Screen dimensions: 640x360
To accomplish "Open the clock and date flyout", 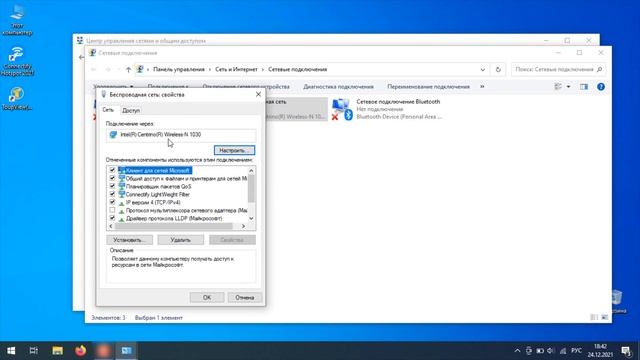I will (x=600, y=351).
